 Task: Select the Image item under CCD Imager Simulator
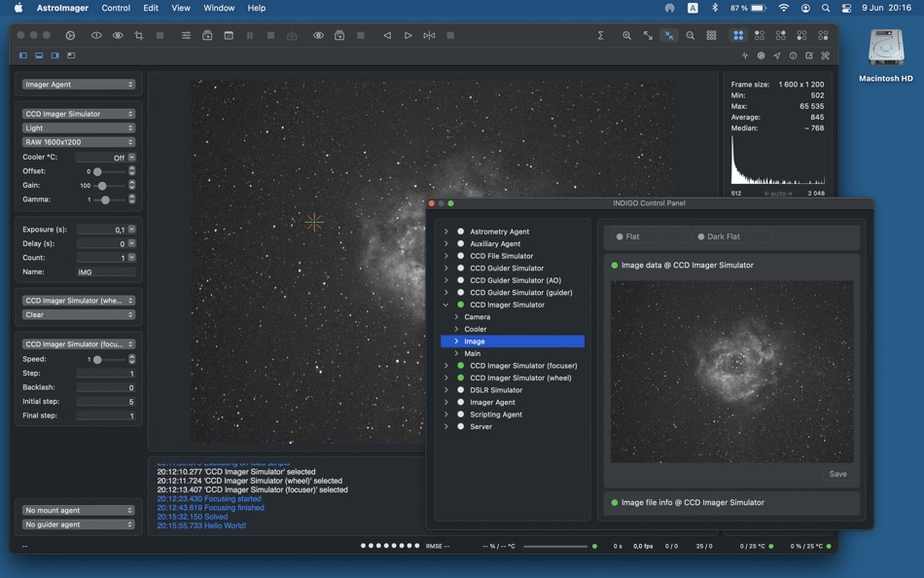coord(475,341)
